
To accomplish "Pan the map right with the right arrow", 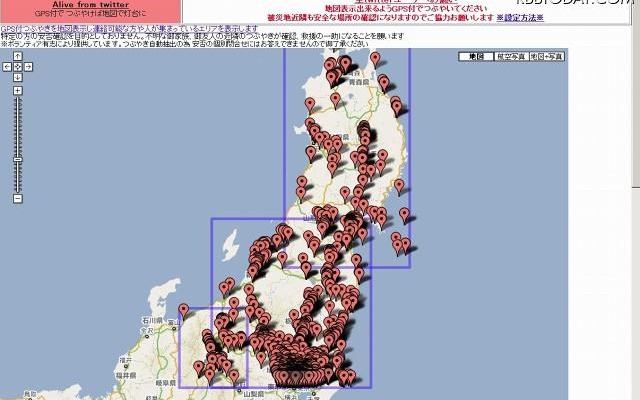I will pos(28,67).
